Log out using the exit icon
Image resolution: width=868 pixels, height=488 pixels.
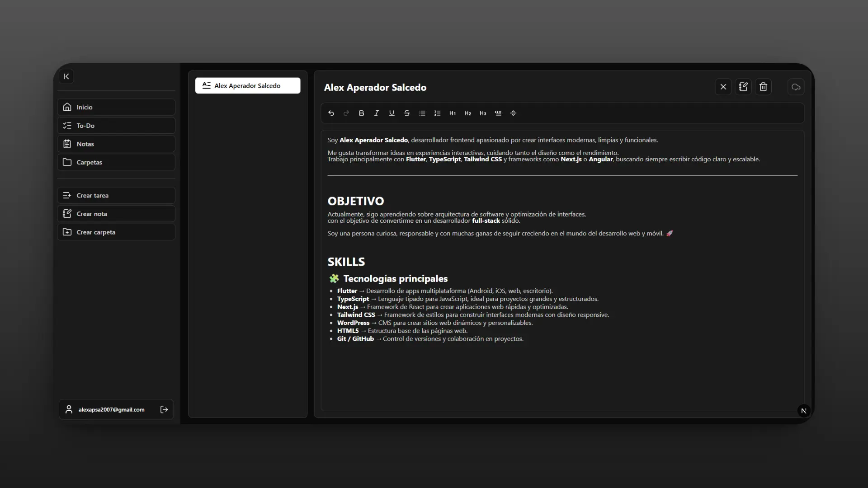[164, 409]
